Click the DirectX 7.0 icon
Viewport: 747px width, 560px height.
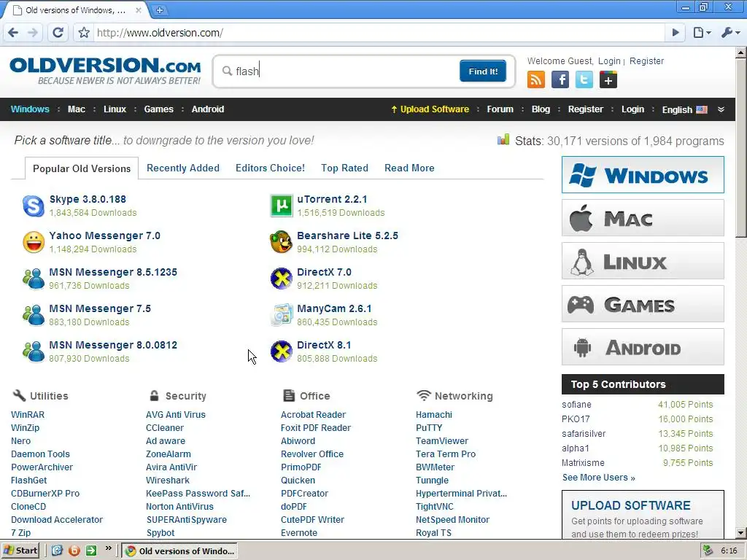click(x=281, y=279)
